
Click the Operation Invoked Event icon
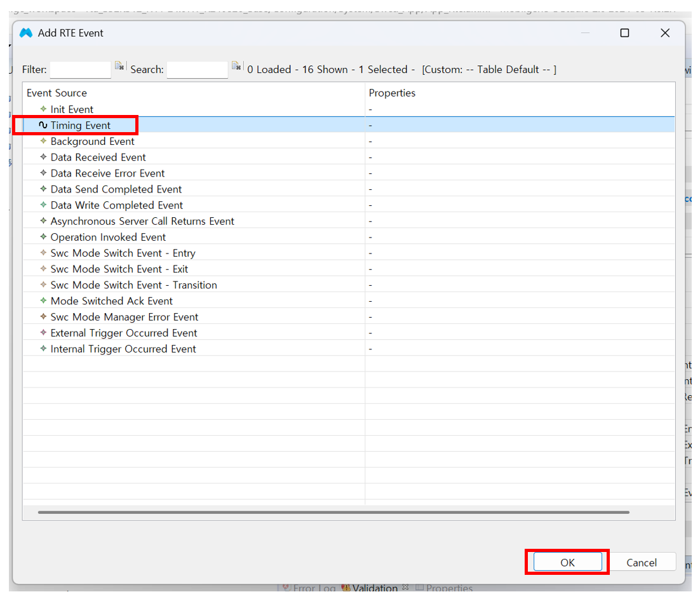(43, 237)
